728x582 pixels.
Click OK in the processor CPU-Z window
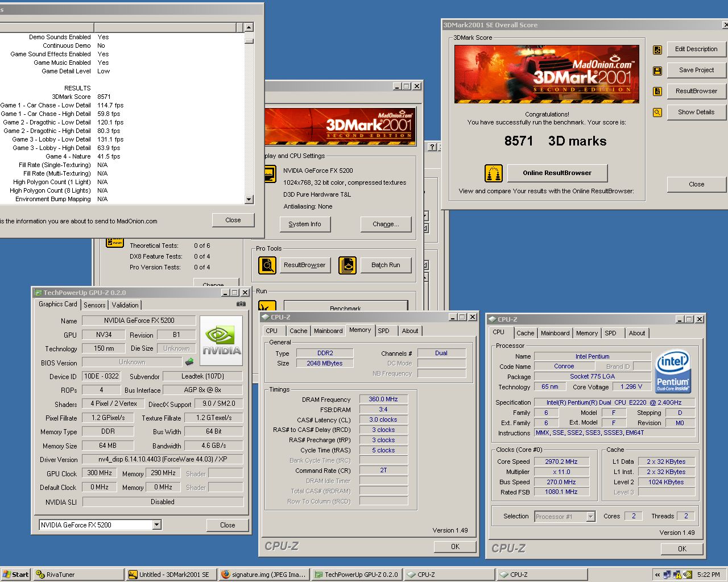coord(682,548)
